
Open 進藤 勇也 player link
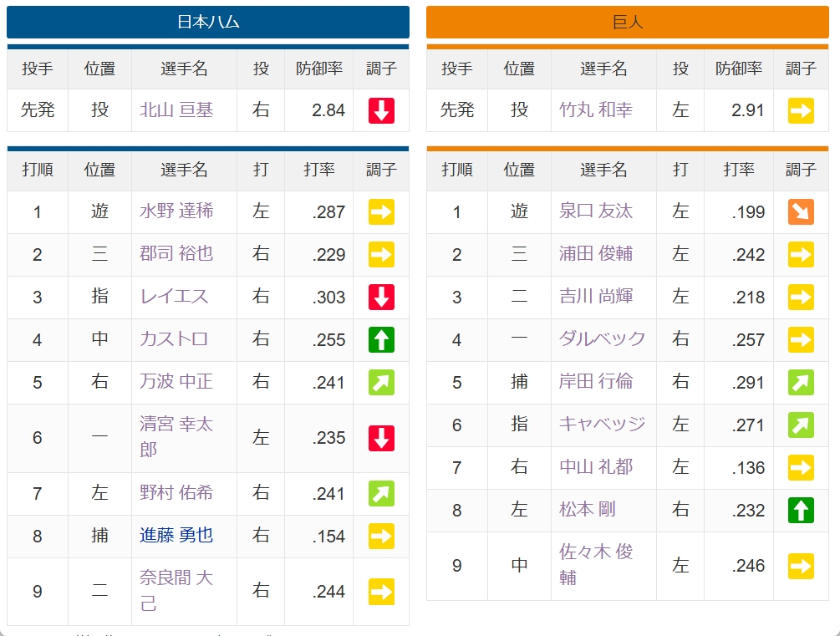[x=176, y=536]
